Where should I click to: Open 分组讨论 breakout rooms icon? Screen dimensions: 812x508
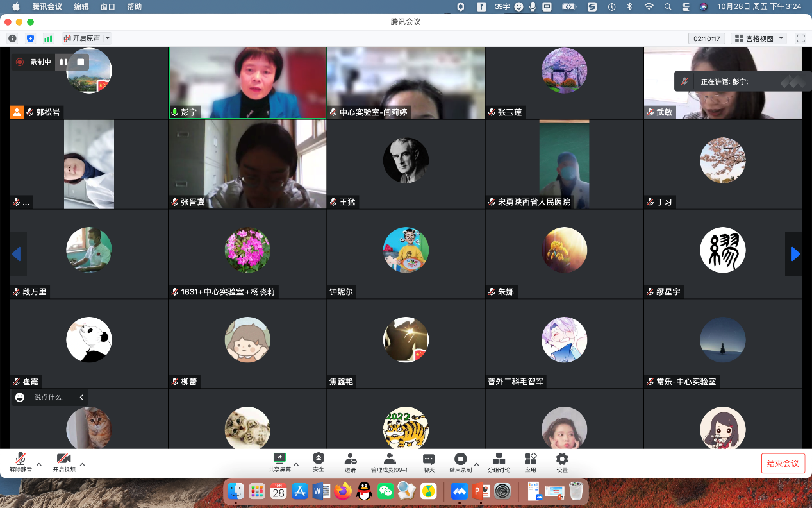499,459
